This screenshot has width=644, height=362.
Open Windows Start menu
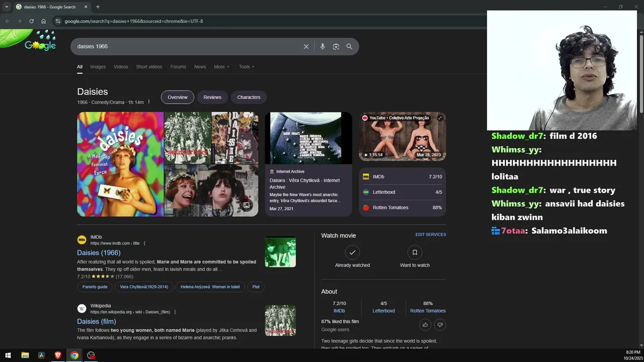pos(8,355)
